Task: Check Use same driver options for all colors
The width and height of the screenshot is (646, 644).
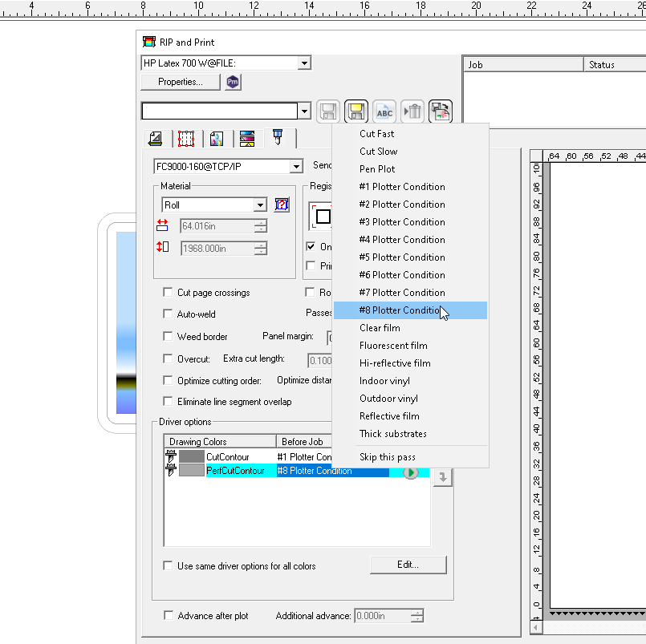Action: coord(168,565)
